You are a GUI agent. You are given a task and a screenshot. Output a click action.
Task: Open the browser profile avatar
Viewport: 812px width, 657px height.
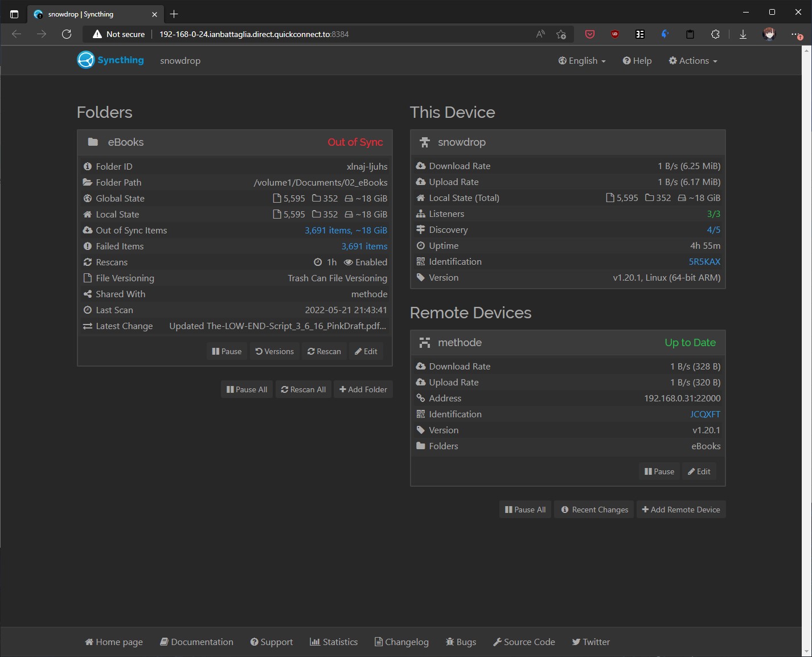click(769, 34)
